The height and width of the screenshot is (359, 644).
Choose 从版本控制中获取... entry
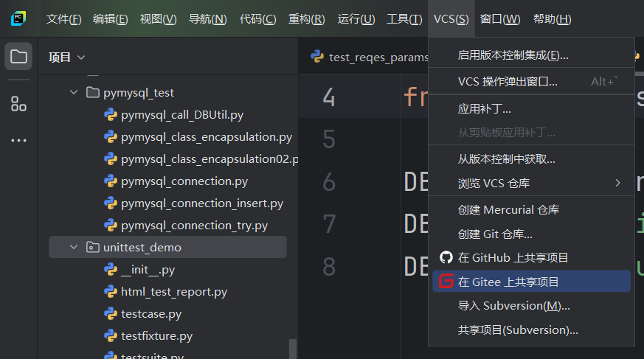tap(531, 159)
